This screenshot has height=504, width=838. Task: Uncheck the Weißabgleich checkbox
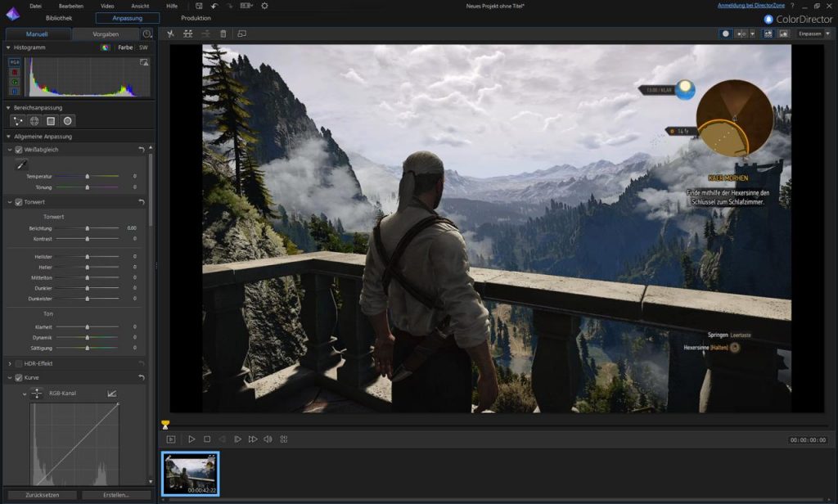(19, 150)
